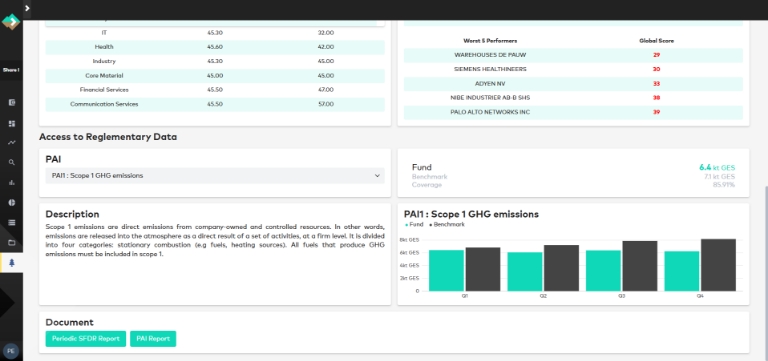Expand the sidebar with the top chevron

(x=27, y=8)
